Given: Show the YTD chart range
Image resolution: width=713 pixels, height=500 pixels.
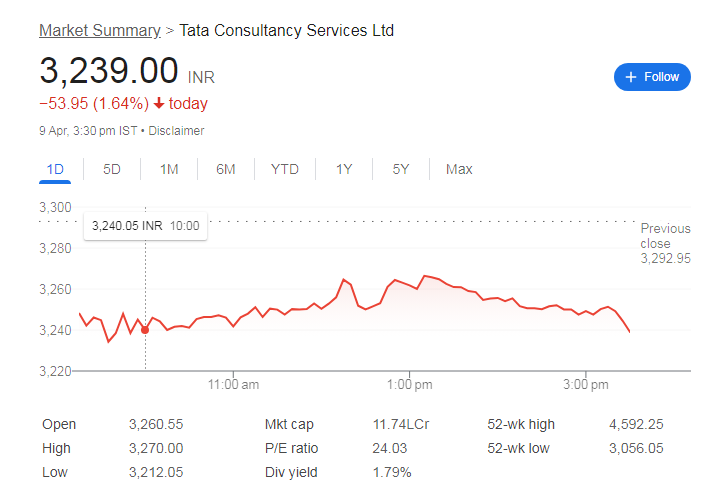Looking at the screenshot, I should tap(285, 169).
